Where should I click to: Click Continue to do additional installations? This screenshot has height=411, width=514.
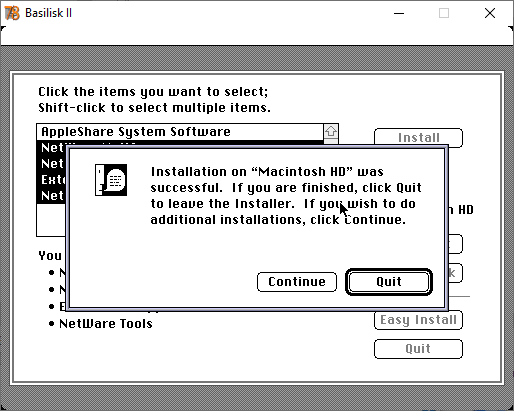(297, 282)
